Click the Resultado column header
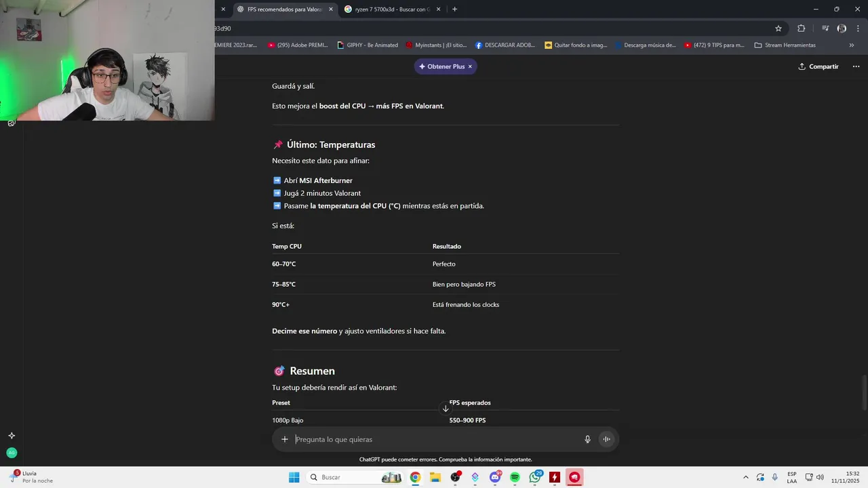 (447, 246)
